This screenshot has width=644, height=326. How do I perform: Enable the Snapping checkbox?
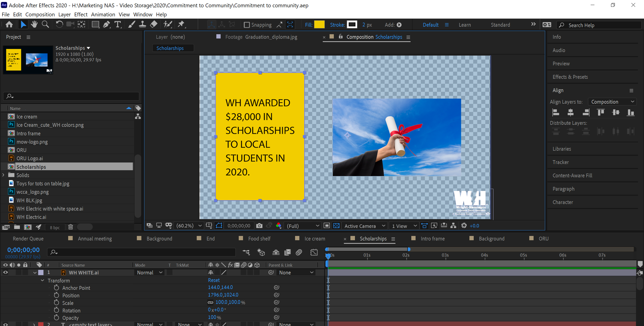[x=247, y=25]
